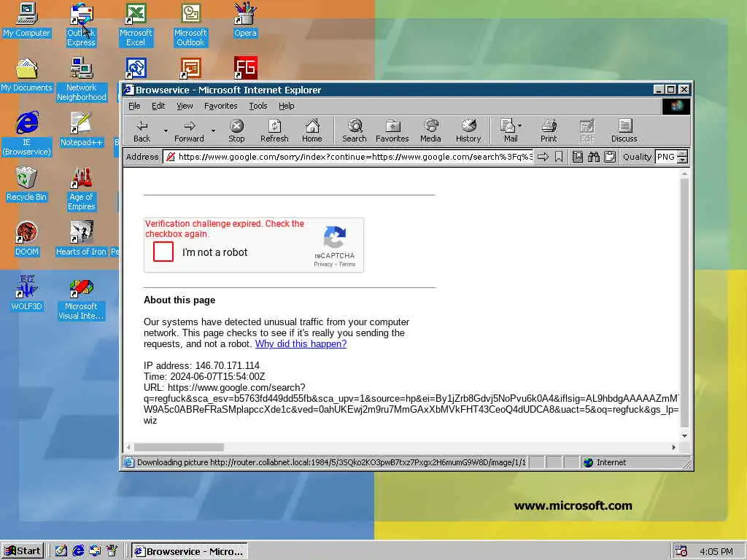
Task: Open the Edit menu
Action: (x=158, y=106)
